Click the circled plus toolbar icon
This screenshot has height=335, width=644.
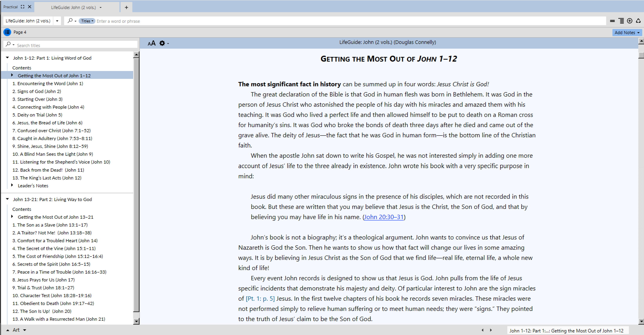click(630, 21)
